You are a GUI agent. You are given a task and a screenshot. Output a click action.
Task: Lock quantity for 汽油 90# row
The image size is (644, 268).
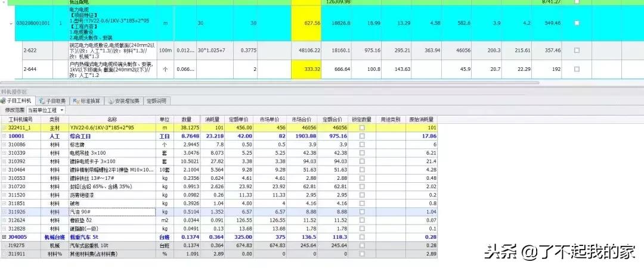click(x=362, y=212)
